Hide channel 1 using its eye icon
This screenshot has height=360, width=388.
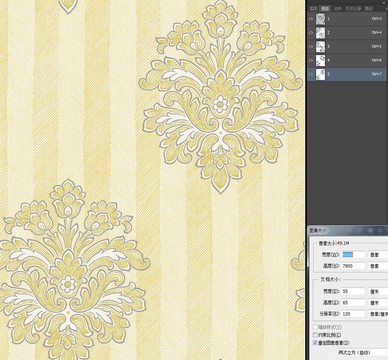tap(311, 19)
